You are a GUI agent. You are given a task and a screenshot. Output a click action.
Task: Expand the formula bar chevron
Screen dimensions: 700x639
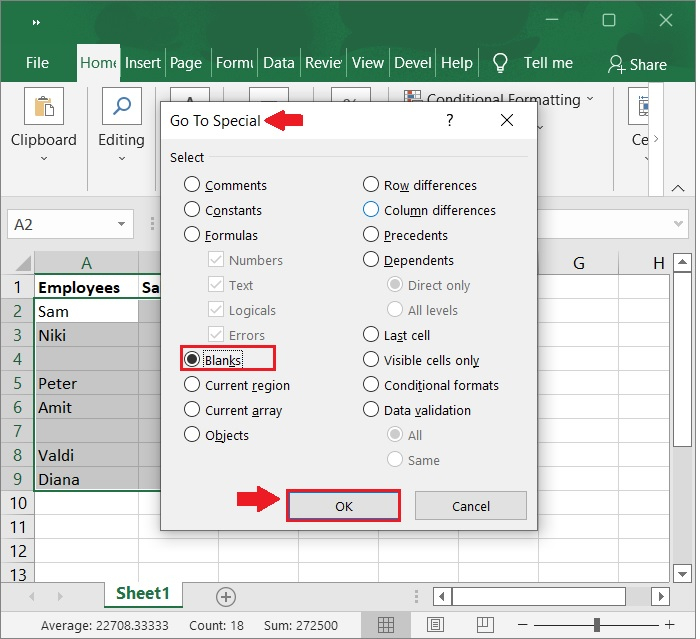click(x=678, y=223)
